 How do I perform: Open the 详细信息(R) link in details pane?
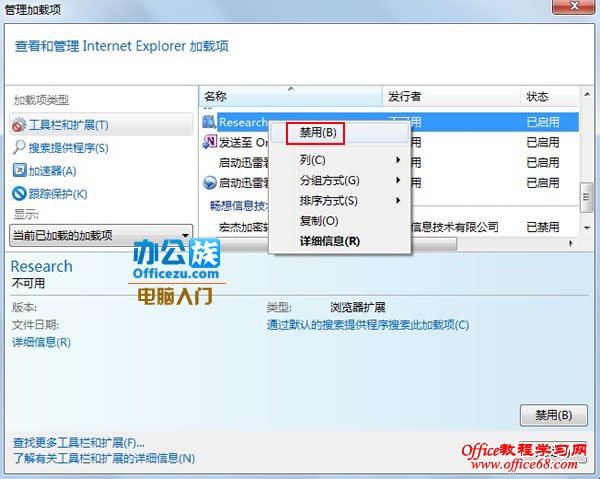tap(41, 342)
